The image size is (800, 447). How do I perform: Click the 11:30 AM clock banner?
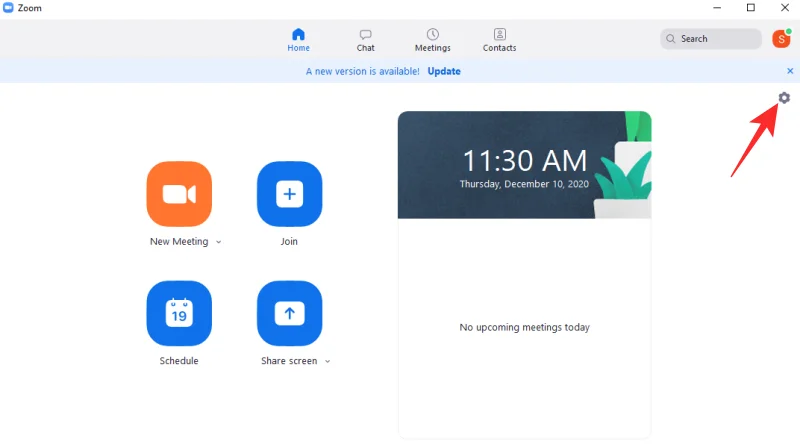[x=524, y=165]
